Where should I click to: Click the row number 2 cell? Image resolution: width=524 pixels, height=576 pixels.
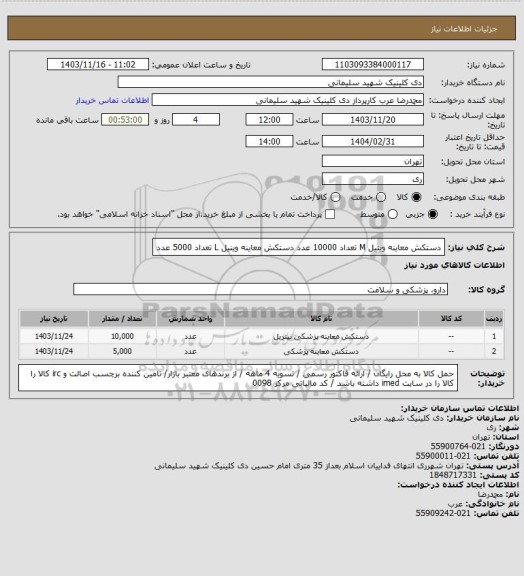pos(494,351)
